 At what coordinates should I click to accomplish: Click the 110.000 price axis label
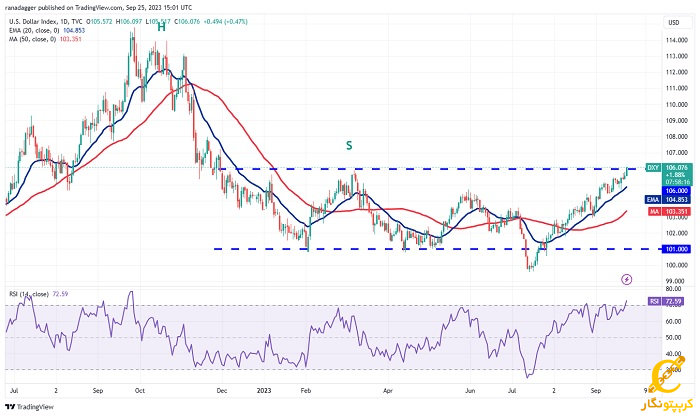point(676,104)
